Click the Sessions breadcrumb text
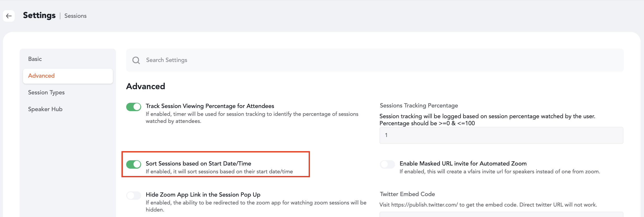644x217 pixels. click(x=75, y=16)
